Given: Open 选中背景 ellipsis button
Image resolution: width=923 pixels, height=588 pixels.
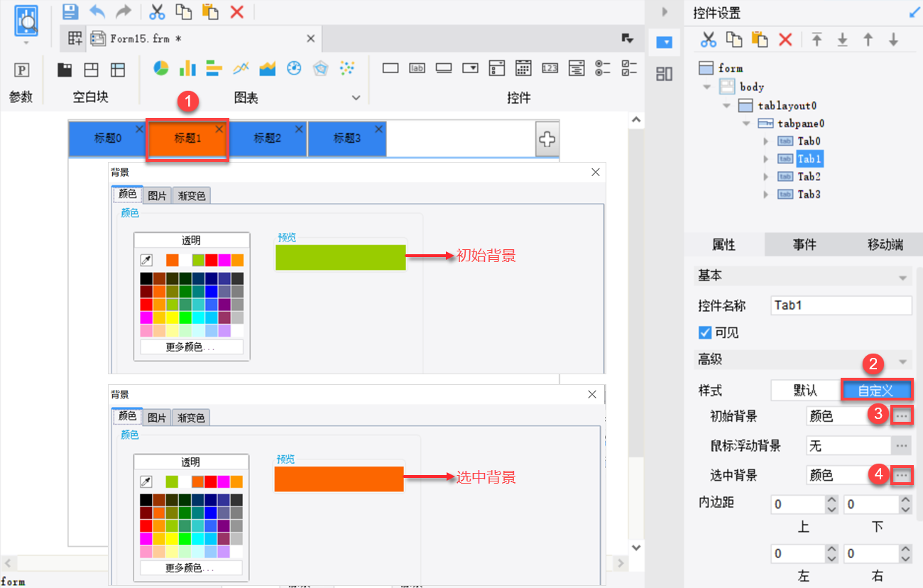Looking at the screenshot, I should 902,476.
